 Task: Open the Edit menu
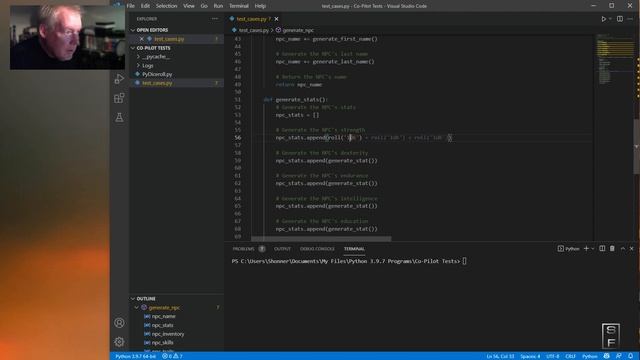tap(145, 6)
